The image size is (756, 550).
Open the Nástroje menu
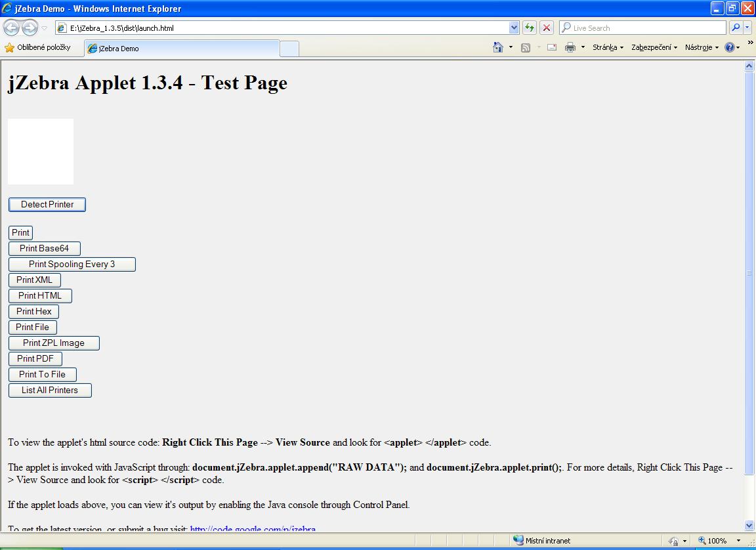[702, 47]
